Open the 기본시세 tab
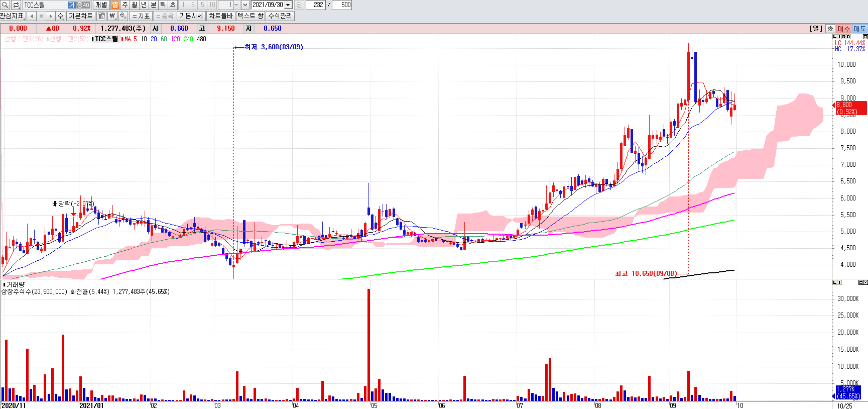Viewport: 868px width, 409px height. (x=191, y=16)
